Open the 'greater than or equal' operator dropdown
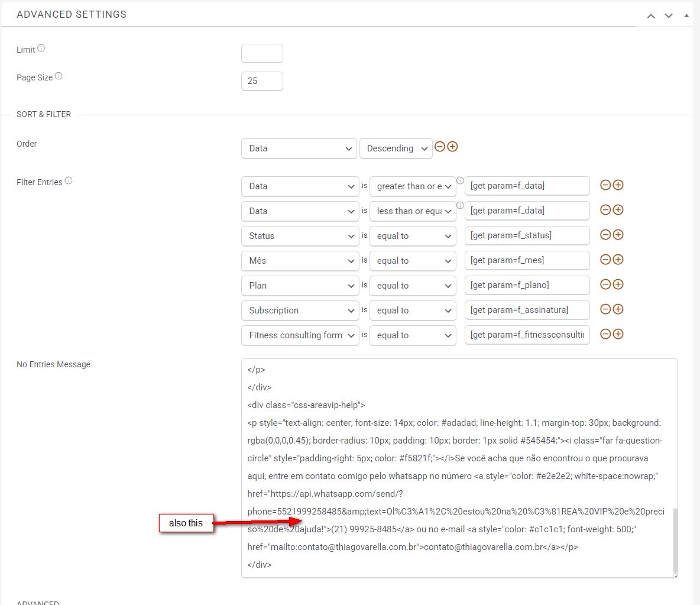The width and height of the screenshot is (700, 605). click(413, 186)
